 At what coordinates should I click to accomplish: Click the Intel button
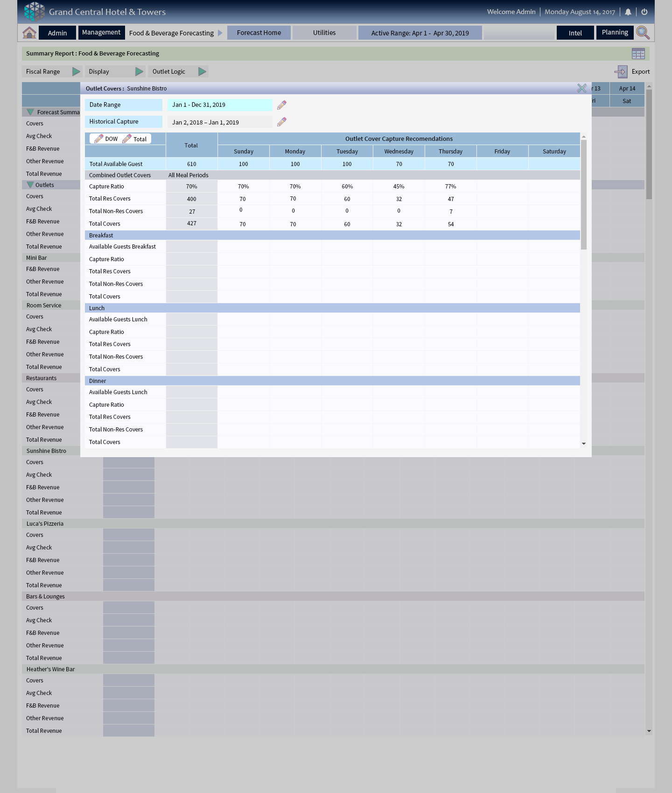575,33
